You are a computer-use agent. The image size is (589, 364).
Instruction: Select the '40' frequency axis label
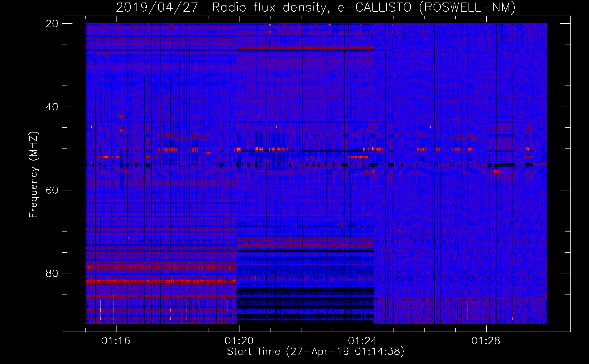pyautogui.click(x=52, y=107)
